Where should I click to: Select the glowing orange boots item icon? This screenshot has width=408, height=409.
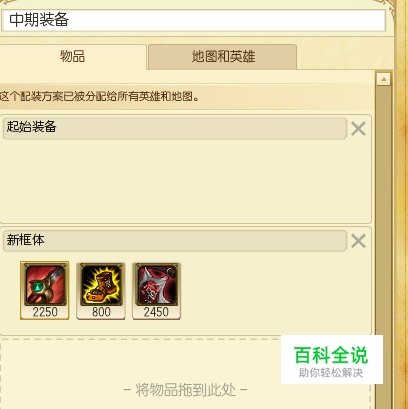click(101, 285)
